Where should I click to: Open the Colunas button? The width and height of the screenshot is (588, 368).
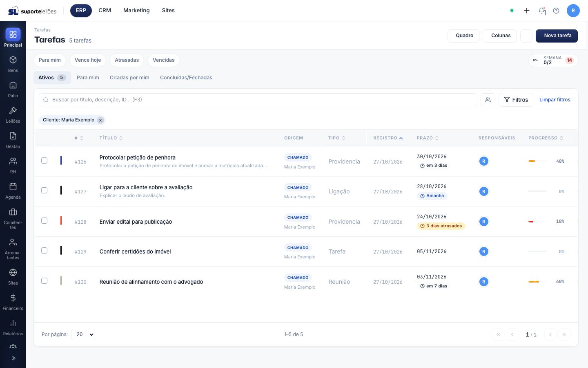pyautogui.click(x=500, y=36)
